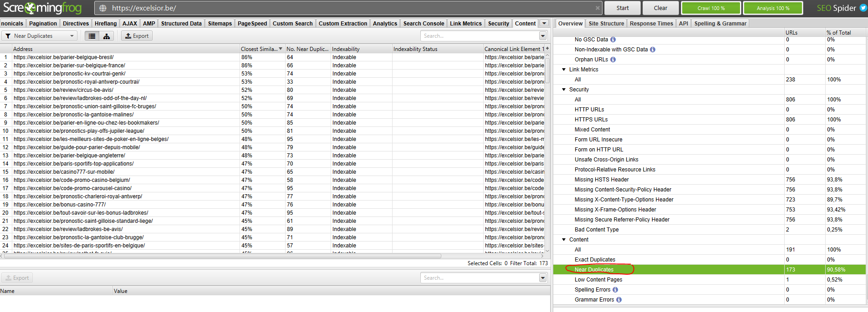Switch to tree view mode
The height and width of the screenshot is (312, 868).
(x=106, y=36)
